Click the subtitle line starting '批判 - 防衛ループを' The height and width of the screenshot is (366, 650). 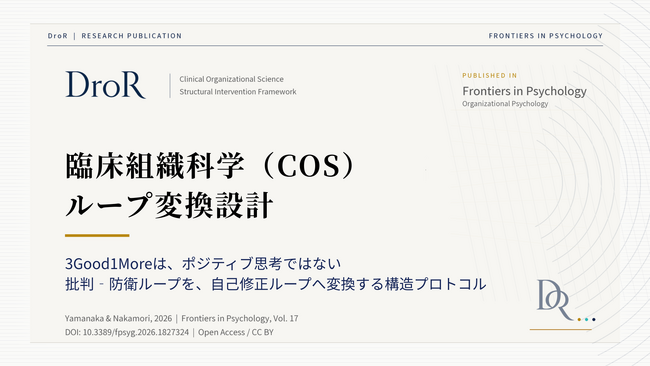click(276, 284)
